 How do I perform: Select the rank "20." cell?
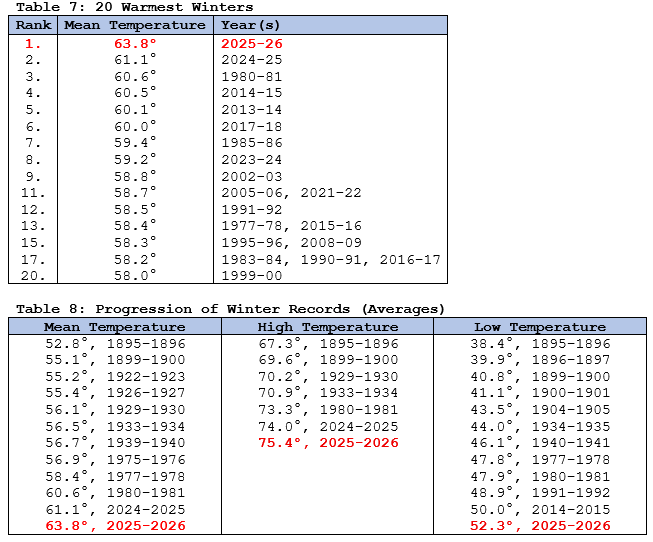coord(32,275)
